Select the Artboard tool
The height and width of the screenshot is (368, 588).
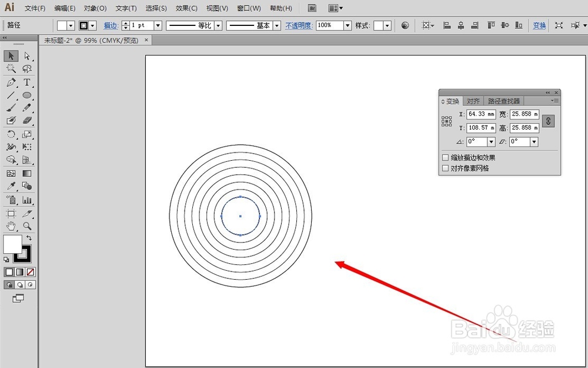(11, 213)
